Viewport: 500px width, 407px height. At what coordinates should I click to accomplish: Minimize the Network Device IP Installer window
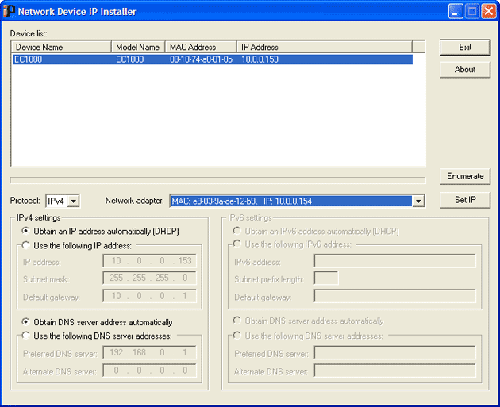coord(456,11)
